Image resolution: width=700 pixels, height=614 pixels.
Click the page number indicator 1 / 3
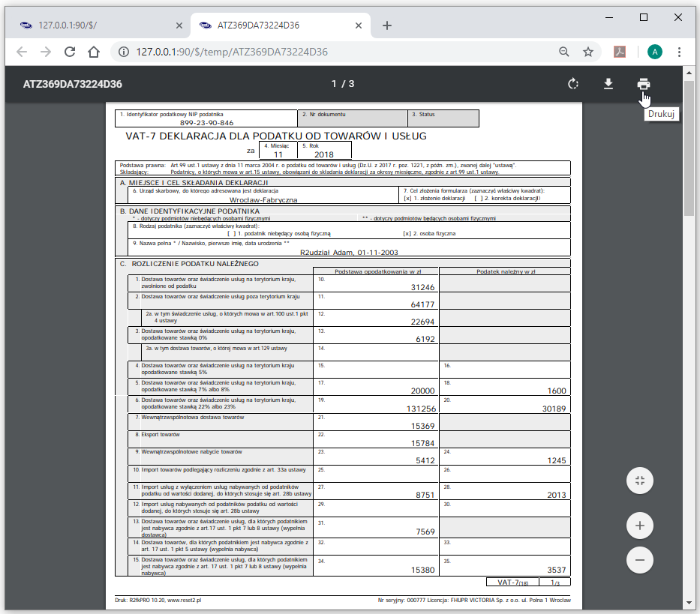click(x=343, y=84)
